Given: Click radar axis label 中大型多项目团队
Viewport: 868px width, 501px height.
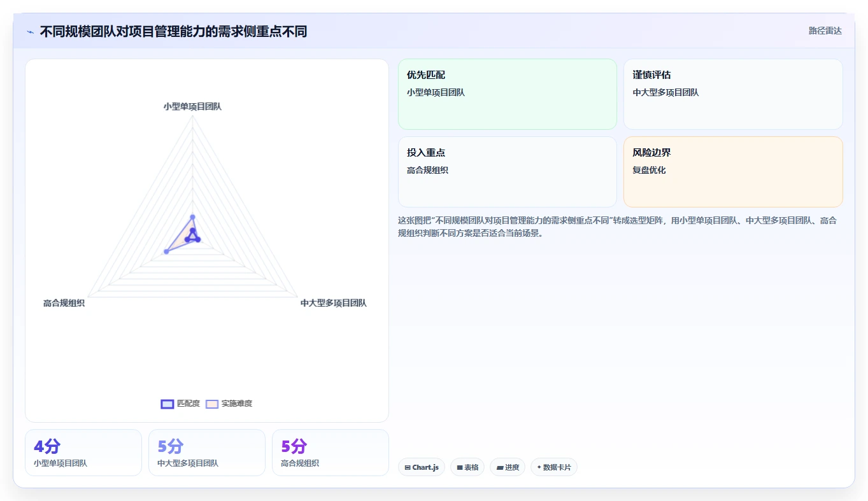Looking at the screenshot, I should 334,303.
